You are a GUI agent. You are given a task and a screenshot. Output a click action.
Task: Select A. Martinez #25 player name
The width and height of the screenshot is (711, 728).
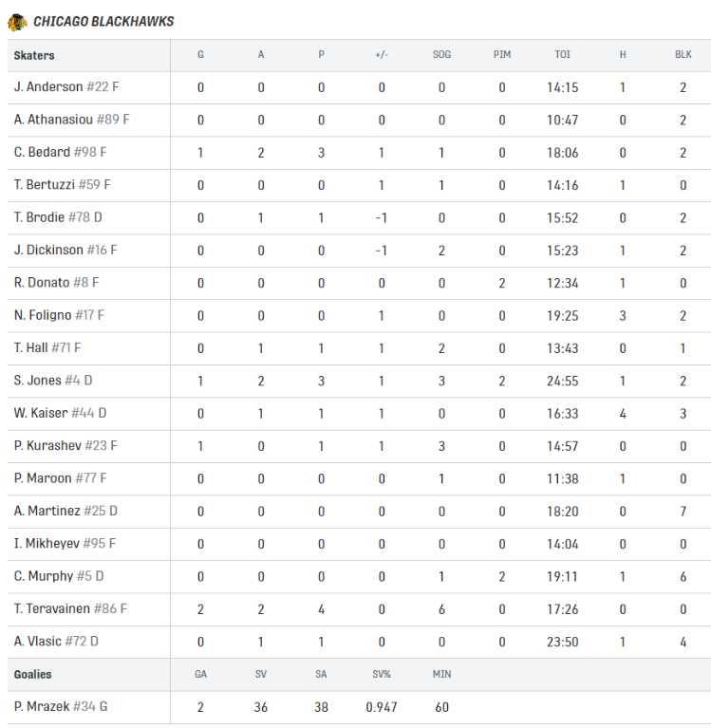65,512
